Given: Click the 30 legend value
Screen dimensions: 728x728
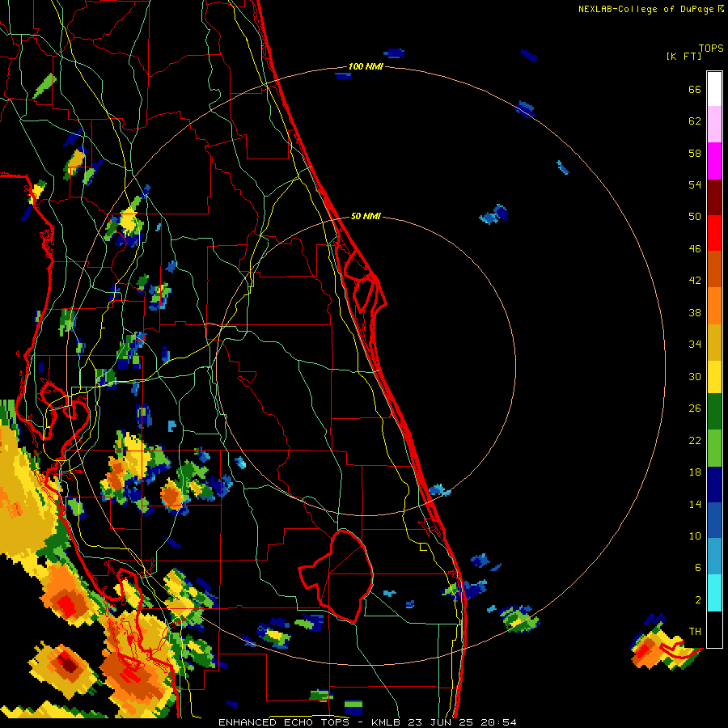Looking at the screenshot, I should click(695, 376).
